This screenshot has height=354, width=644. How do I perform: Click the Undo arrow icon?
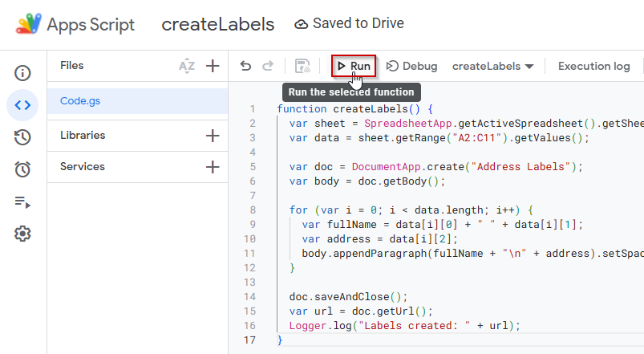tap(245, 66)
